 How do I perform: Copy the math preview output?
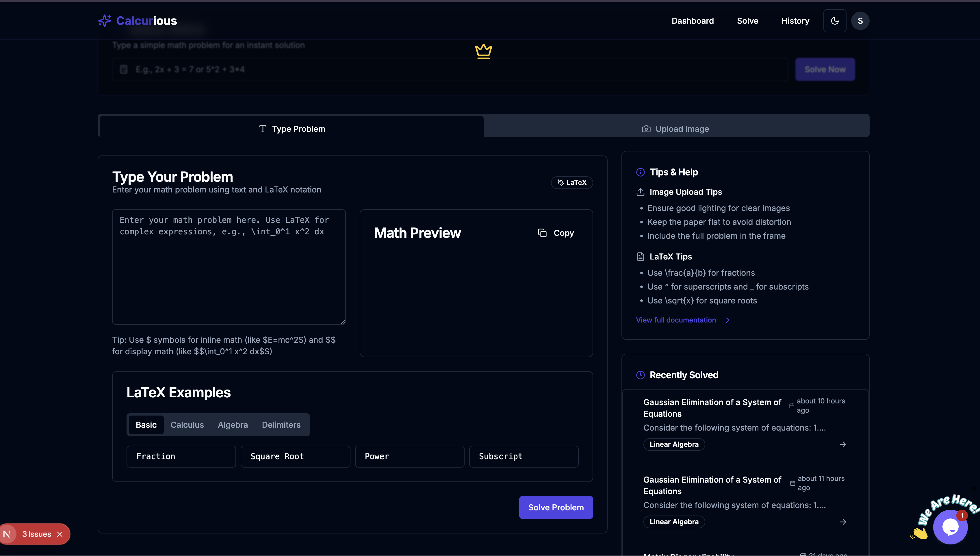[556, 233]
